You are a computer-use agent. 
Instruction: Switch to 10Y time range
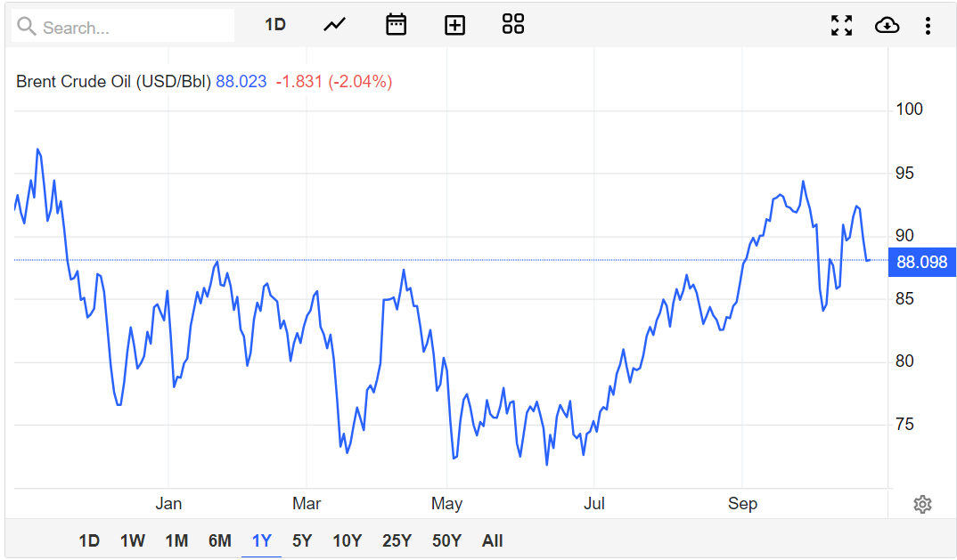point(347,540)
